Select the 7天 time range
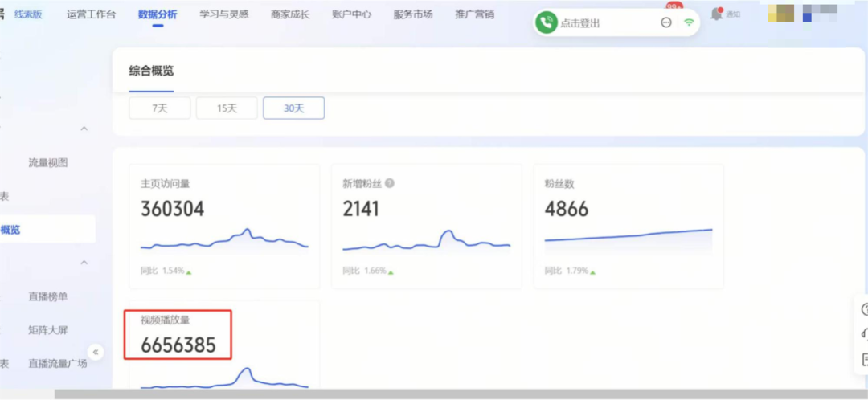 point(159,108)
